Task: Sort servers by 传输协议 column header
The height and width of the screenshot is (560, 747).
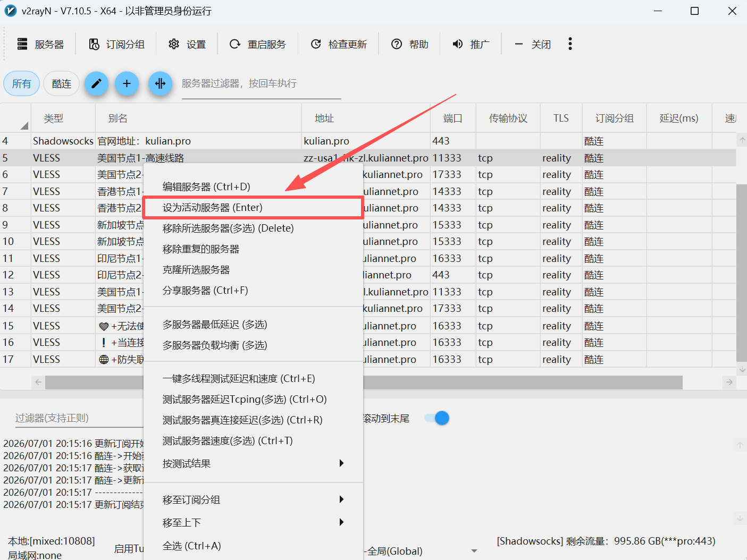Action: click(x=508, y=118)
